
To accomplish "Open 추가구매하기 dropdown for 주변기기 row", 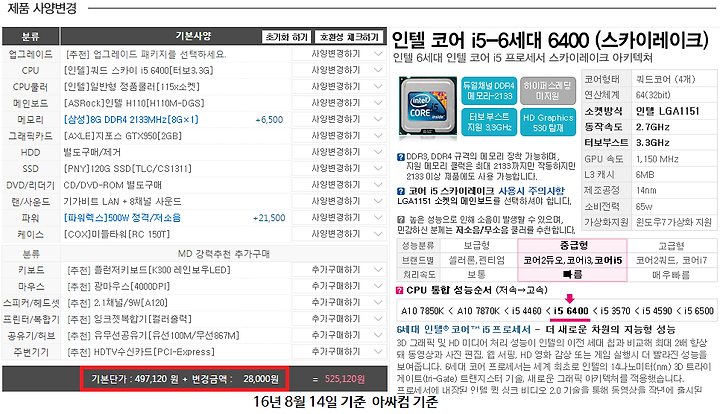I will 339,352.
